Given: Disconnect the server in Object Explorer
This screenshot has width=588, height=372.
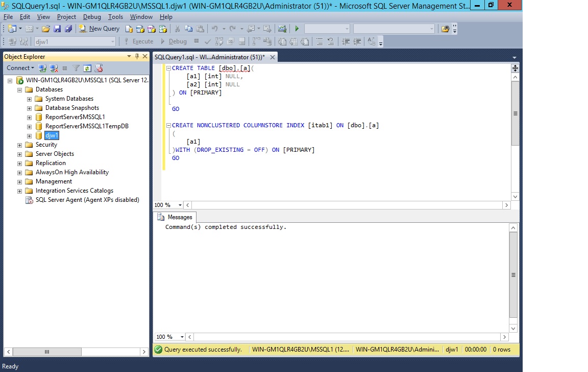Looking at the screenshot, I should tap(53, 68).
